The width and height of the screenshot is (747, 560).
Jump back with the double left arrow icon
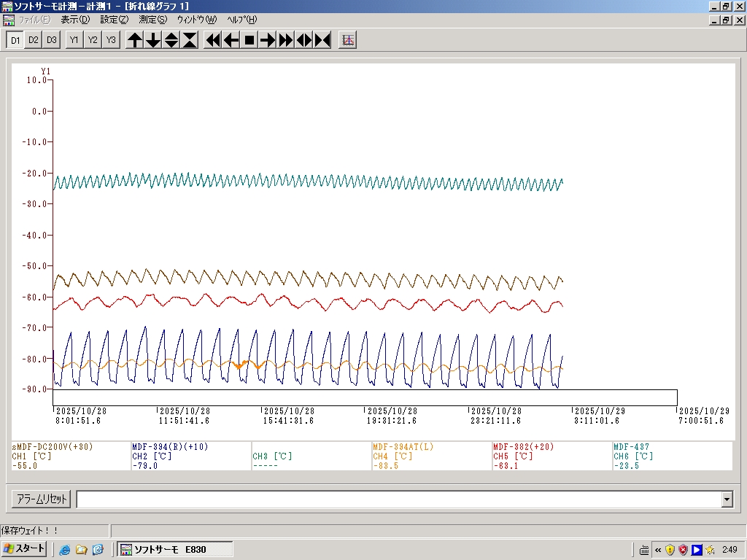coord(213,40)
